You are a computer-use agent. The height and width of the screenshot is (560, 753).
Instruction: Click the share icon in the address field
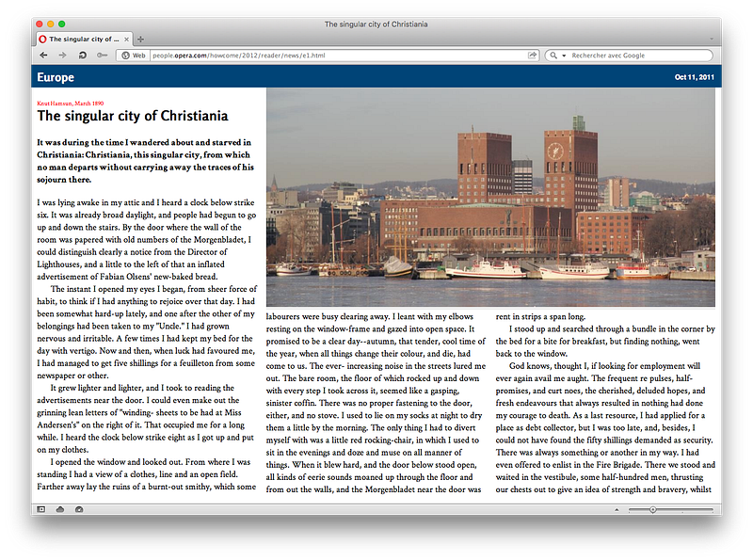point(532,56)
